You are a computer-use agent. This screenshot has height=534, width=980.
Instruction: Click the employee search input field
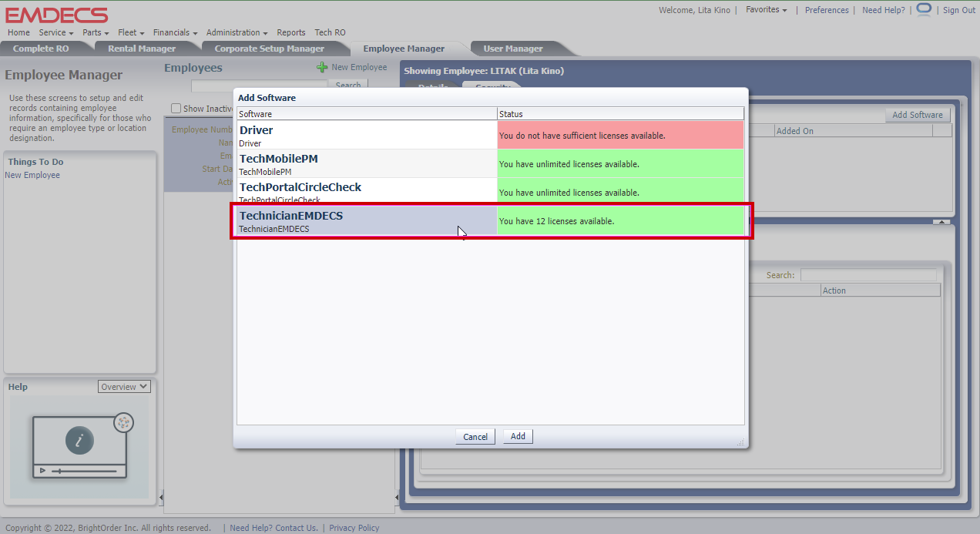coord(259,86)
